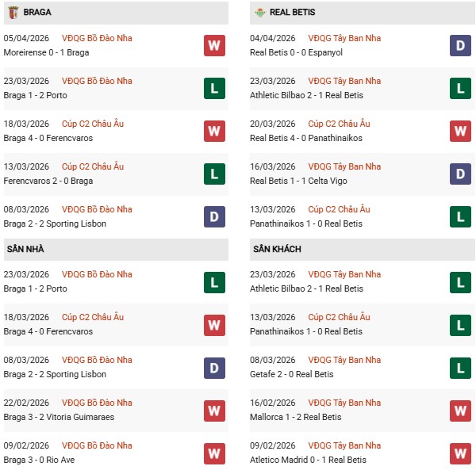Click the Braga club crest icon
This screenshot has width=476, height=470.
12,12
